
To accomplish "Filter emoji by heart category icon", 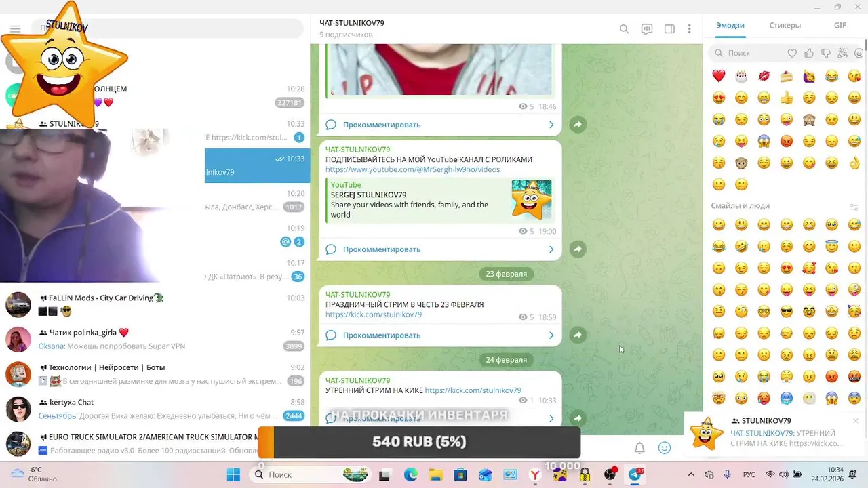I will point(792,53).
